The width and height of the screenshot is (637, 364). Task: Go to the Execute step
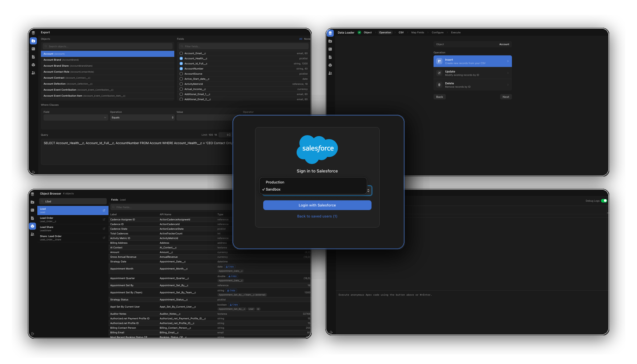tap(456, 32)
